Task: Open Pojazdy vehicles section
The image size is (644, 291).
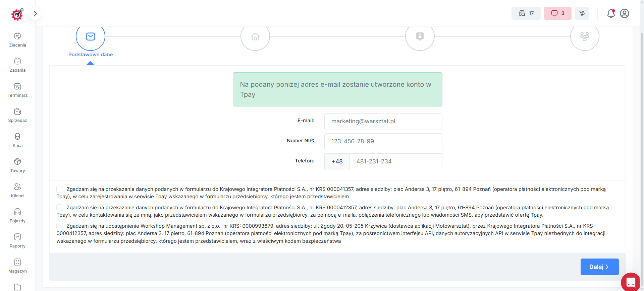Action: 17,216
